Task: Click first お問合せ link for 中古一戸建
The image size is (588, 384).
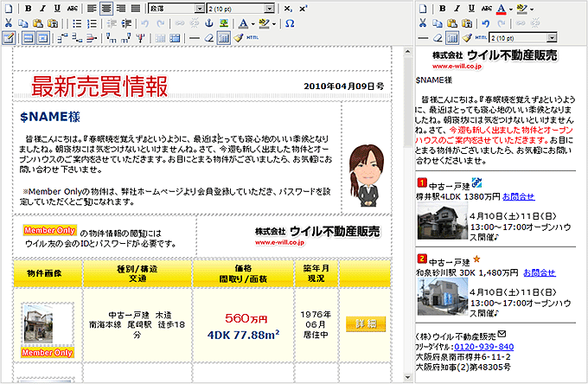Action: coord(517,196)
